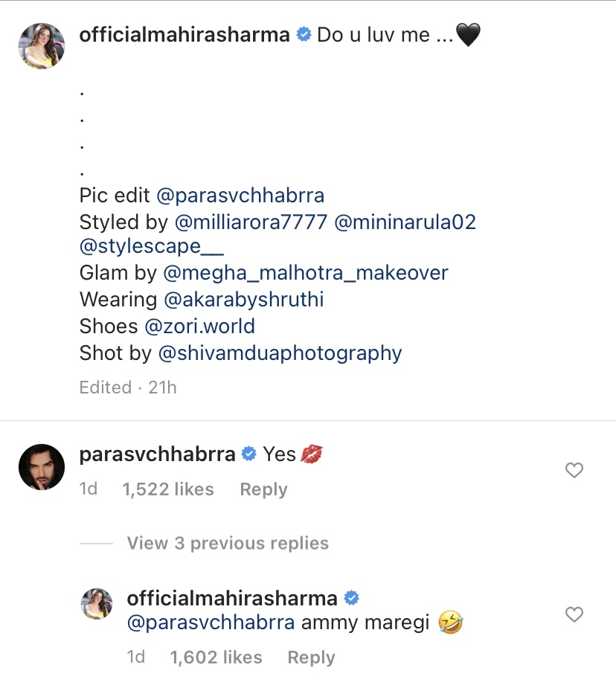This screenshot has height=682, width=616.
Task: Like the parasvchhabrra "Yes" comment
Action: point(574,470)
